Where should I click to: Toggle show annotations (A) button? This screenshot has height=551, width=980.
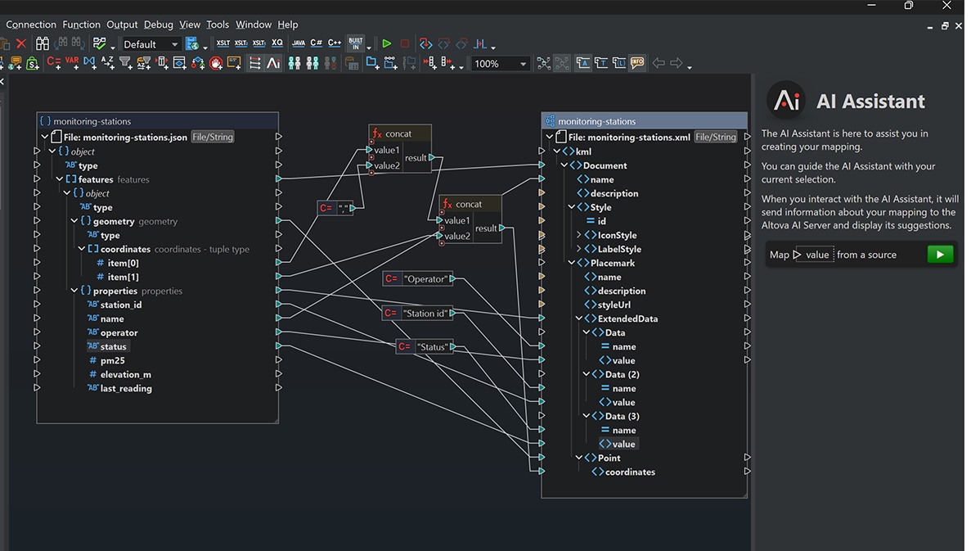coord(582,63)
